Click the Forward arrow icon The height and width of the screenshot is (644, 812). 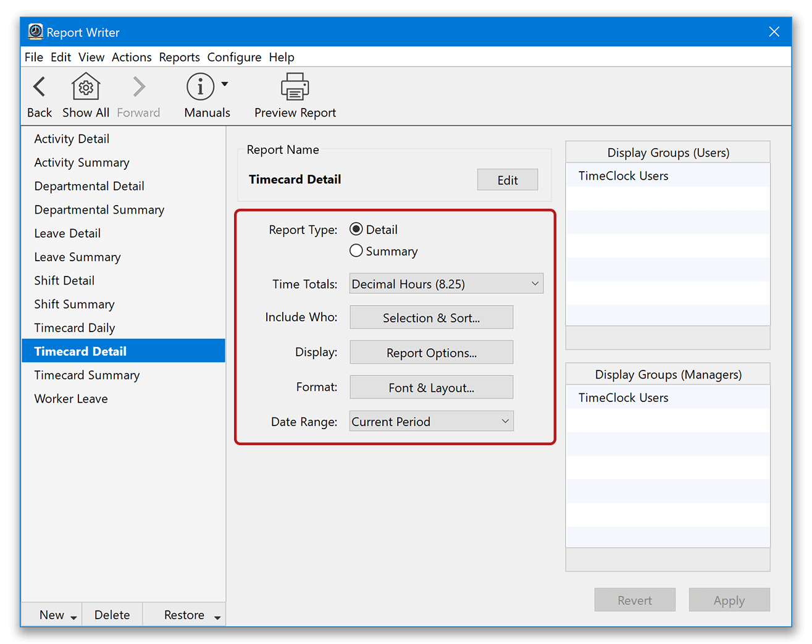coord(138,86)
